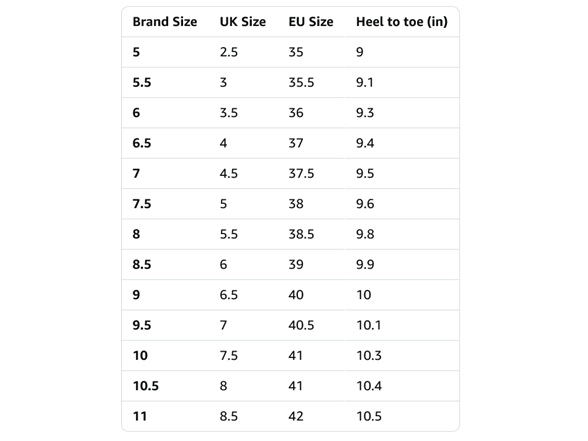Click the Heel to toe (in) header

402,22
